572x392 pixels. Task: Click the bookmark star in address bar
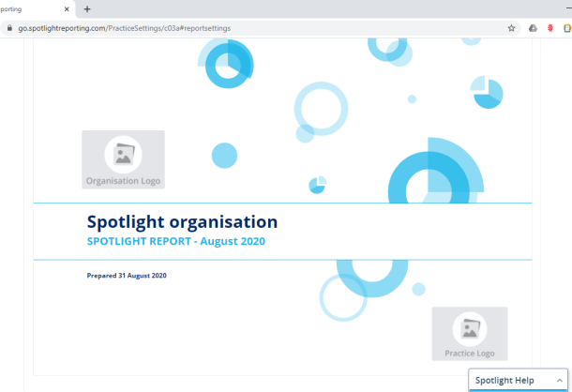pos(511,28)
